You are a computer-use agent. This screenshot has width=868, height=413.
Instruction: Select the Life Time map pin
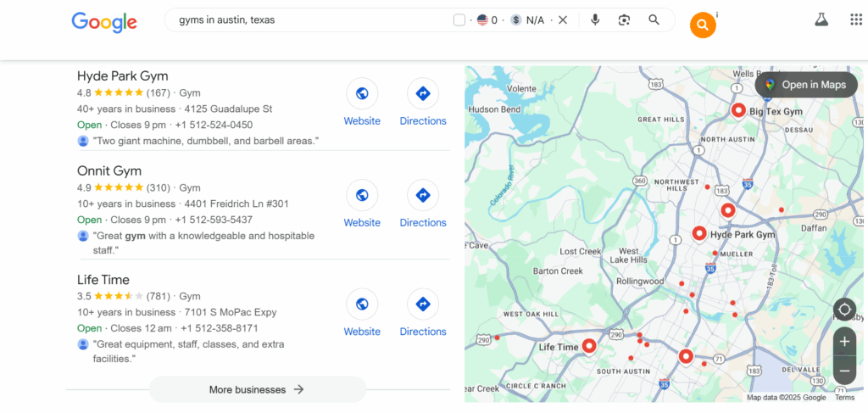tap(590, 347)
